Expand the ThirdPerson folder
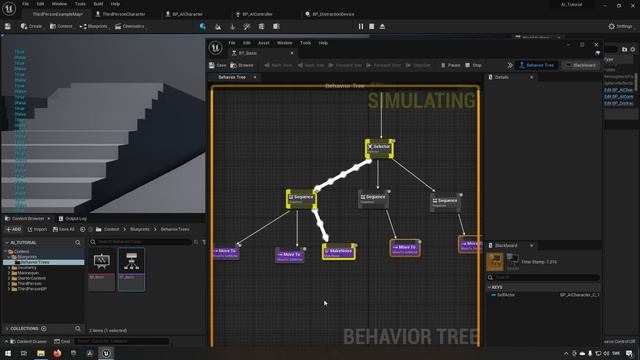 pos(9,283)
